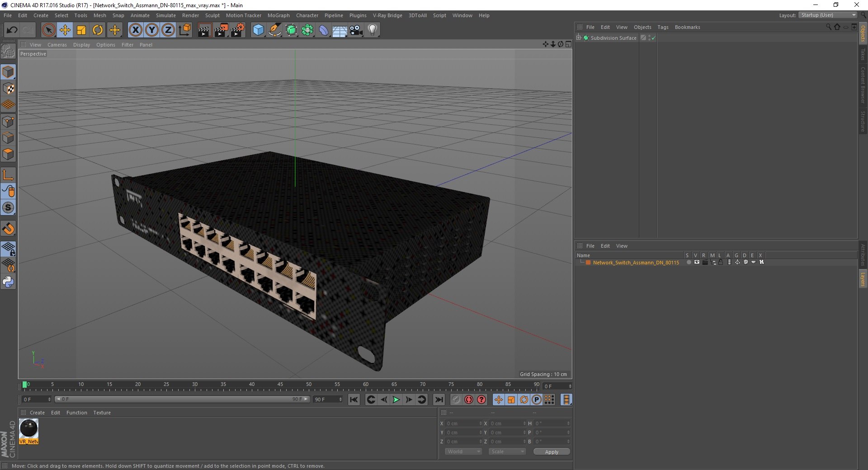Open the Layout Startup dropdown
868x470 pixels.
tap(828, 15)
